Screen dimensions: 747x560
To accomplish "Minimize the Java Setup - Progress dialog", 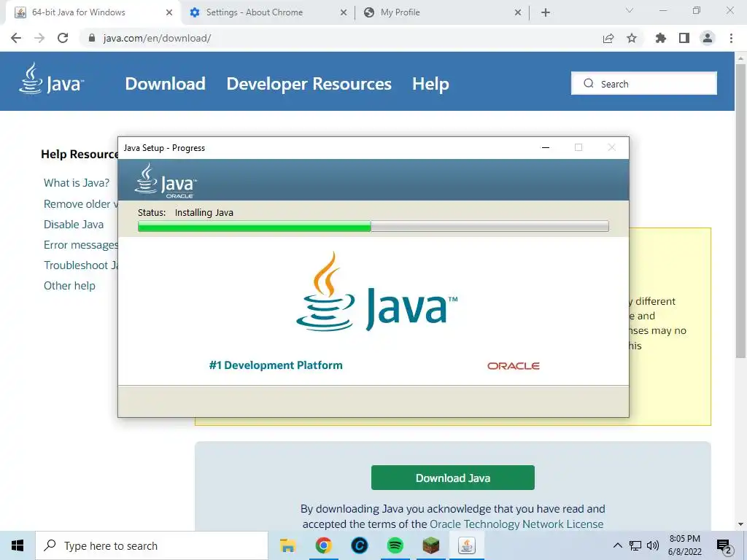I will pos(546,147).
